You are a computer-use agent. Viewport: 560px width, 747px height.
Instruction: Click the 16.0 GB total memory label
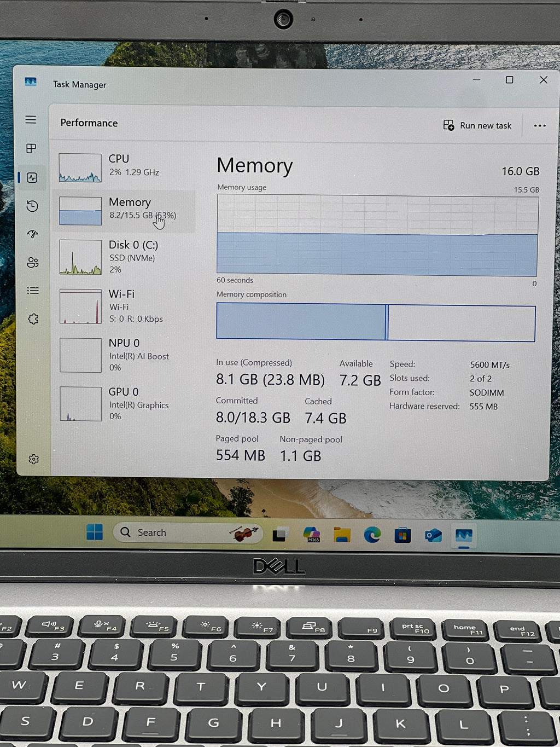521,171
